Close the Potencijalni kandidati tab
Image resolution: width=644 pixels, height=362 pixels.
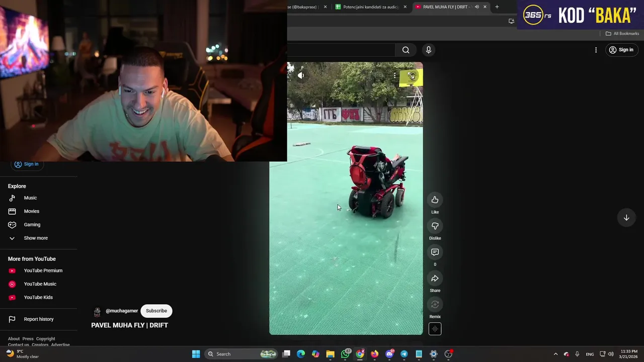tap(405, 7)
